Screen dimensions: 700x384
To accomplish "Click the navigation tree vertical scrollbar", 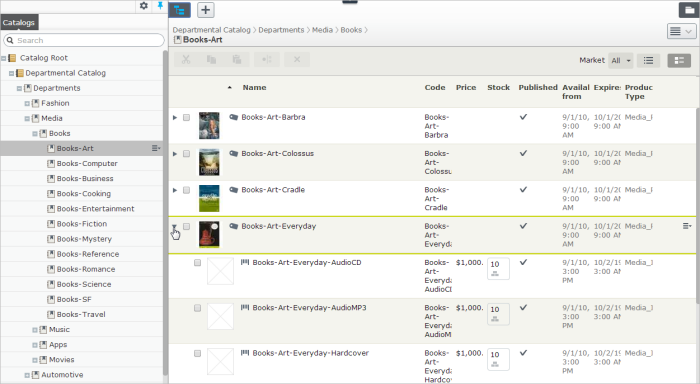I will pyautogui.click(x=165, y=212).
